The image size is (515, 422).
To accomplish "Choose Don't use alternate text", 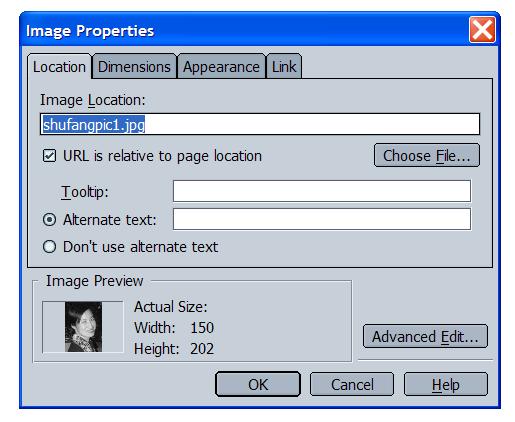I will pos(49,247).
